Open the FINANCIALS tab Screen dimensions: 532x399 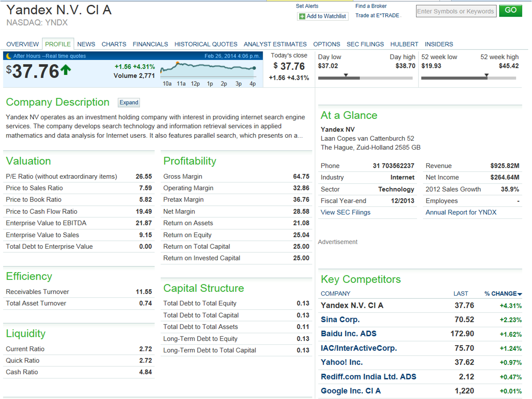click(150, 44)
